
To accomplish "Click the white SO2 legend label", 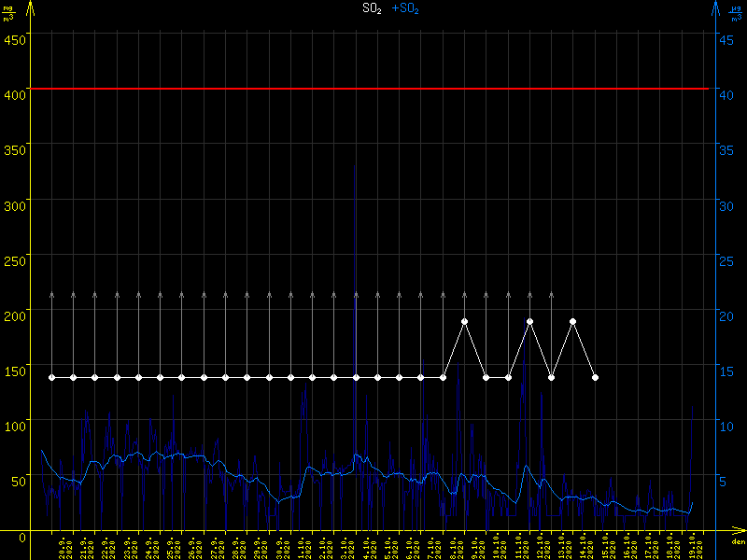I will point(373,8).
